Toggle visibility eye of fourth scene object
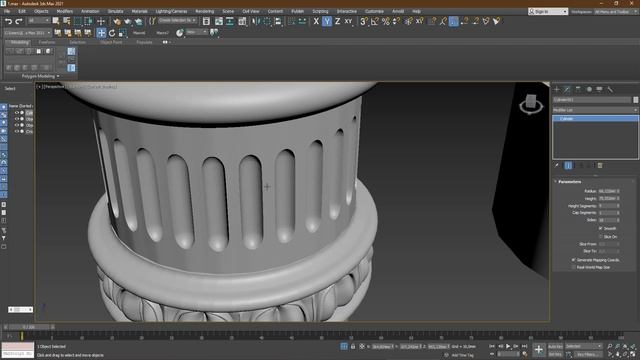 click(x=17, y=131)
